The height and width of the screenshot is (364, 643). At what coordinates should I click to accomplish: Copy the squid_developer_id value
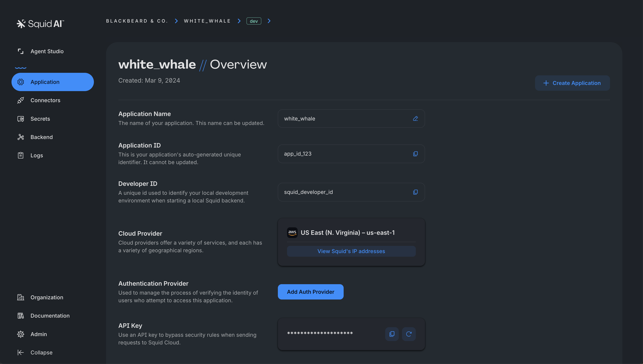click(x=415, y=192)
